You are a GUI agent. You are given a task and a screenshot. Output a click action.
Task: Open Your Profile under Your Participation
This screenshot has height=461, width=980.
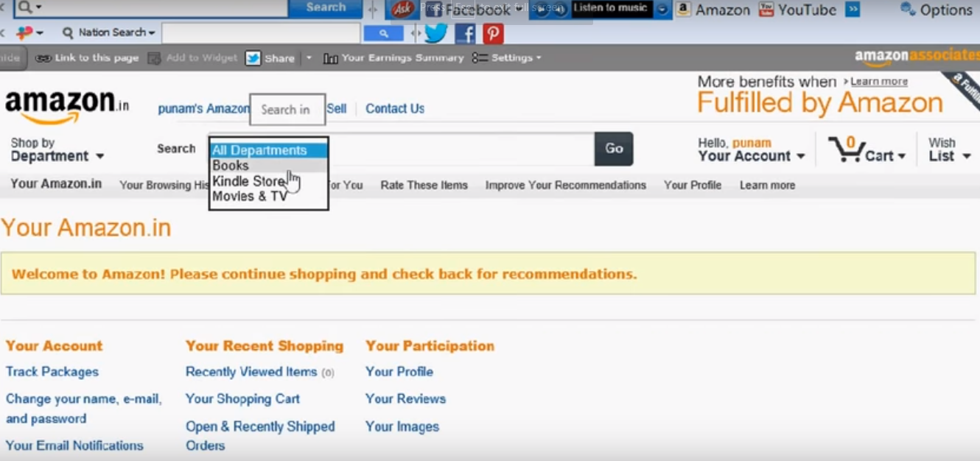(399, 372)
